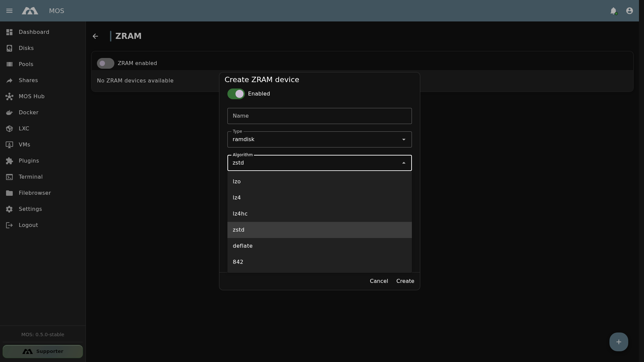644x362 pixels.
Task: Click the Supporter badge button
Action: click(43, 352)
